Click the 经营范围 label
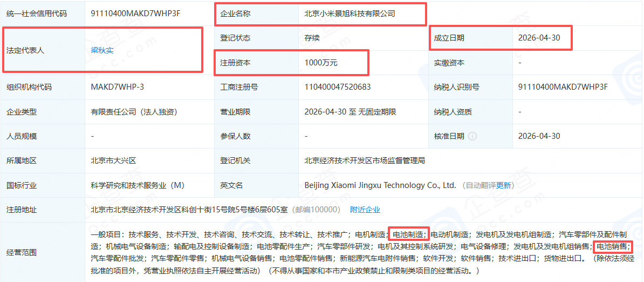Viewport: 644px width, 282px height. click(22, 252)
